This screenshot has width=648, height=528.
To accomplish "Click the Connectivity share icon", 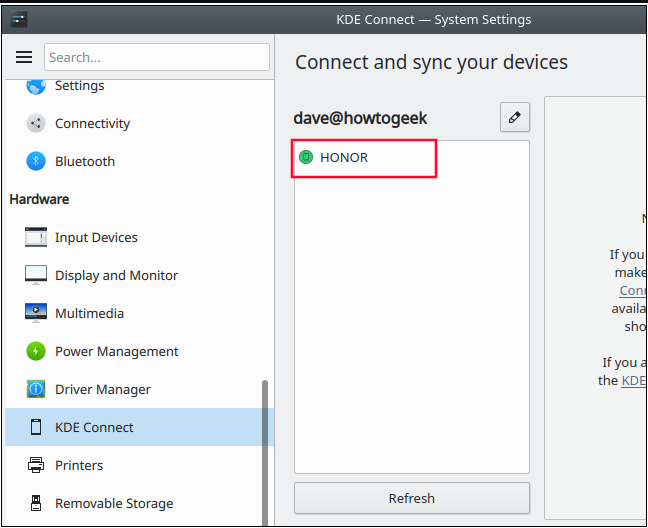I will [x=36, y=123].
